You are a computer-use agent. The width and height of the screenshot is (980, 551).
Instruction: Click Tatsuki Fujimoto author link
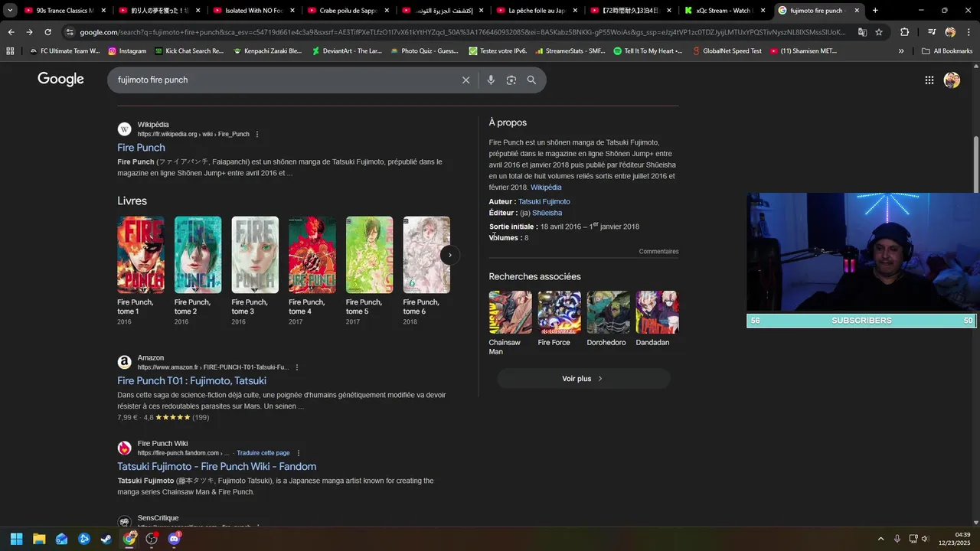click(544, 201)
